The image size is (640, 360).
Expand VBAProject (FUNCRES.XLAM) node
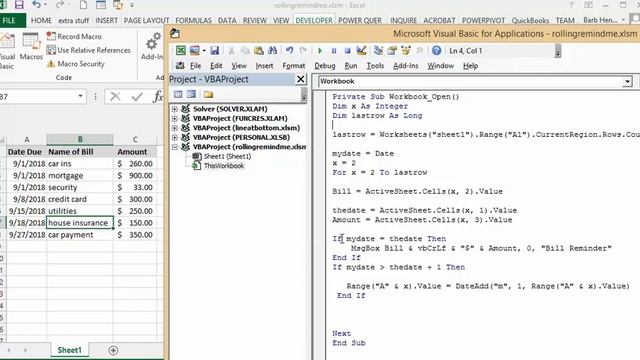(x=175, y=118)
